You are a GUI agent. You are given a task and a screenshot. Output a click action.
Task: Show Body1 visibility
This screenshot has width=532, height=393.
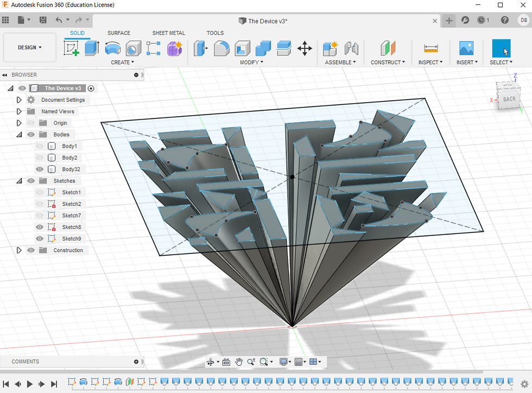click(x=40, y=146)
